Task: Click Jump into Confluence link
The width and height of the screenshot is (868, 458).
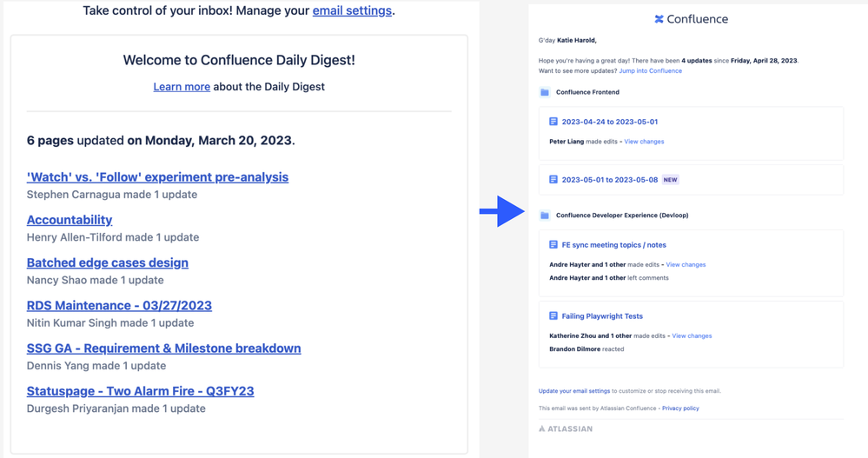Action: (651, 71)
